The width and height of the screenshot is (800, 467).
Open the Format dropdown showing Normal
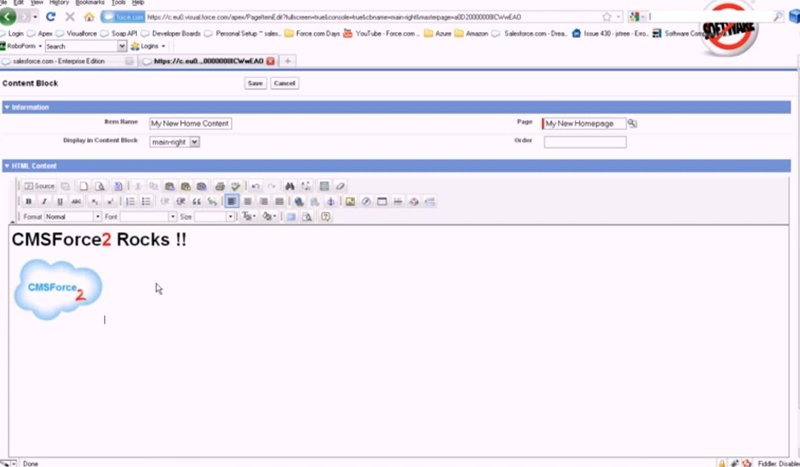pos(73,217)
